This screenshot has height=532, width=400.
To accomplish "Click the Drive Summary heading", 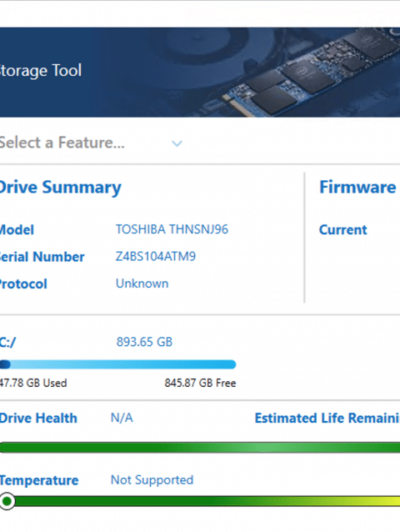I will click(x=60, y=188).
